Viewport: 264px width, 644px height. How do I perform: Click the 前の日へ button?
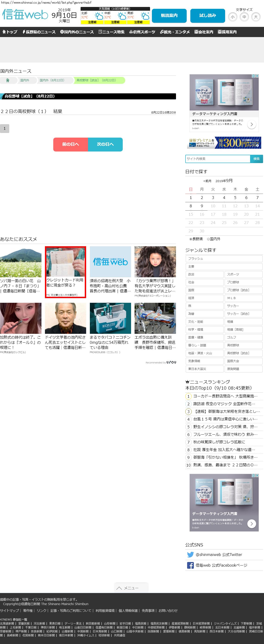pyautogui.click(x=70, y=144)
